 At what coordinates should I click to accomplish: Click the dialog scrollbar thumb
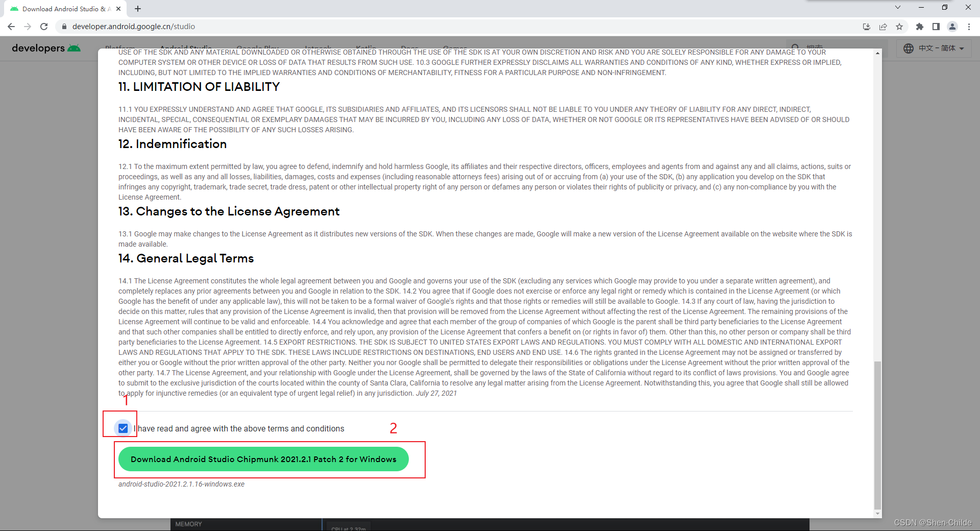pyautogui.click(x=877, y=435)
